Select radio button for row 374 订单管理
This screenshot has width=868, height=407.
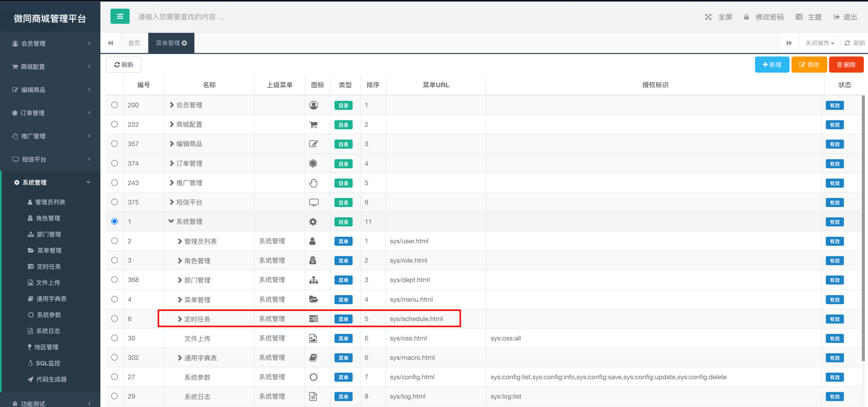114,163
